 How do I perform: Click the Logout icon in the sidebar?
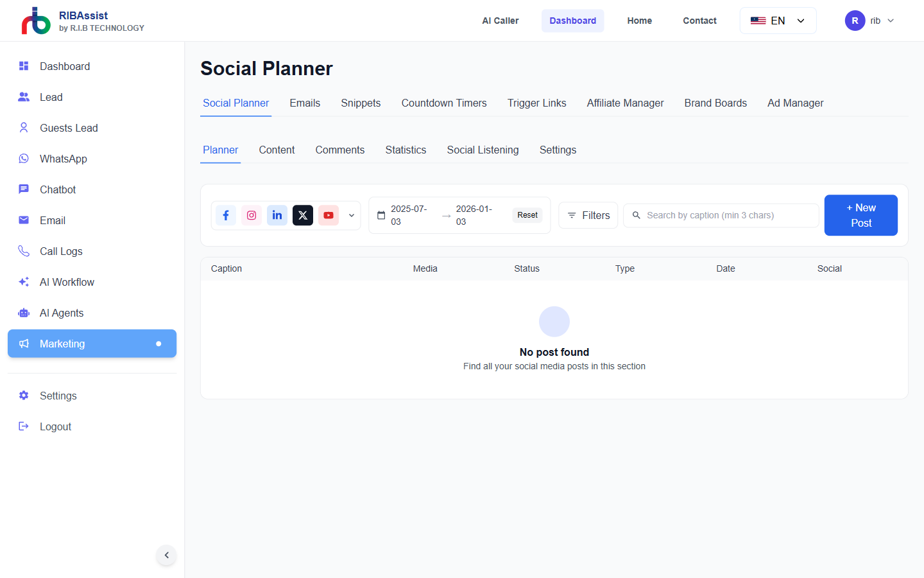pos(24,426)
